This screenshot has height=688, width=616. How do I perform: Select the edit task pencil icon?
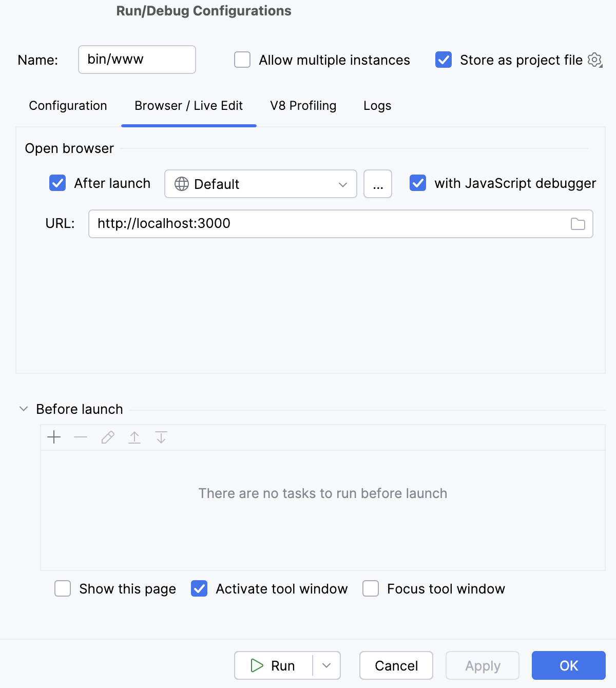[107, 437]
